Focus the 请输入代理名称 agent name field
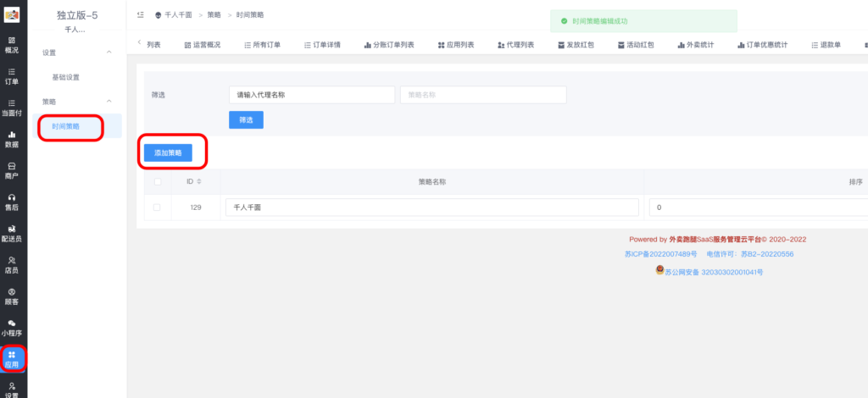The height and width of the screenshot is (398, 868). [312, 95]
